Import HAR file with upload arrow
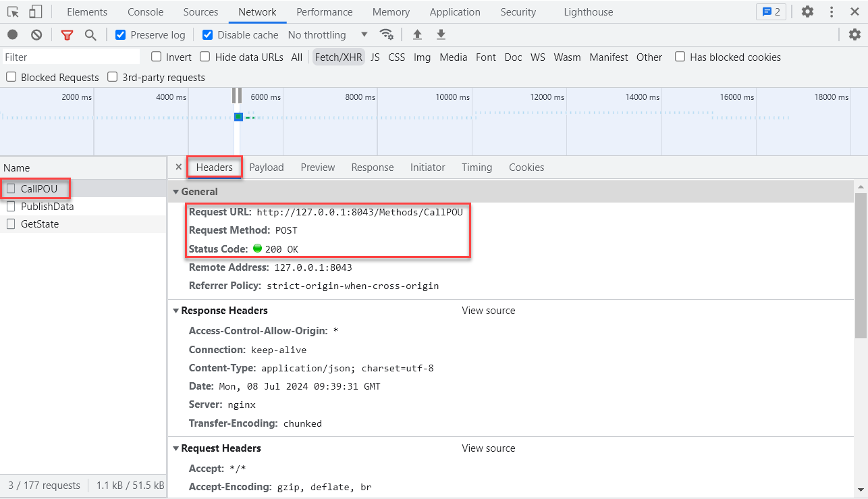868x499 pixels. click(417, 34)
